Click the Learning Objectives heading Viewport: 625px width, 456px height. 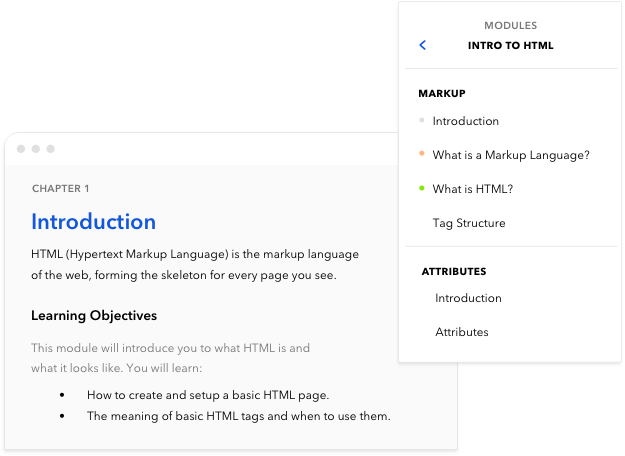94,316
